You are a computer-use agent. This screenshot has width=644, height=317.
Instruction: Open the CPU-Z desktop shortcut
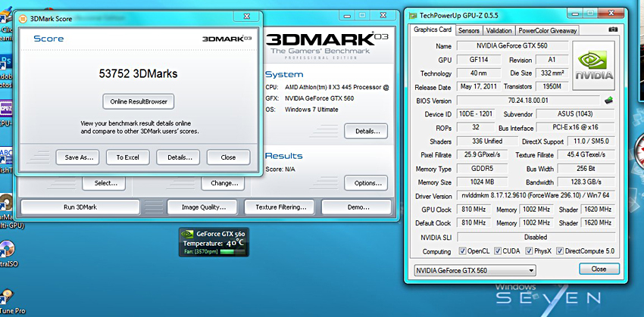click(6, 113)
